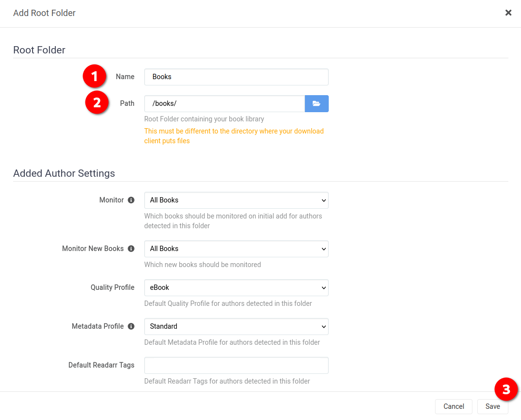Screen dimensions: 521x420
Task: Cancel adding the root folder
Action: [454, 406]
